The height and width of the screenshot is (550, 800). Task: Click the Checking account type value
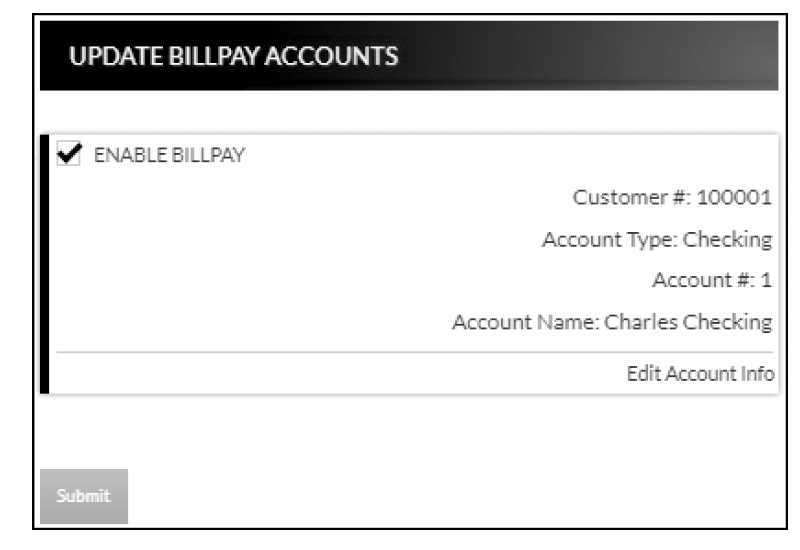[728, 239]
